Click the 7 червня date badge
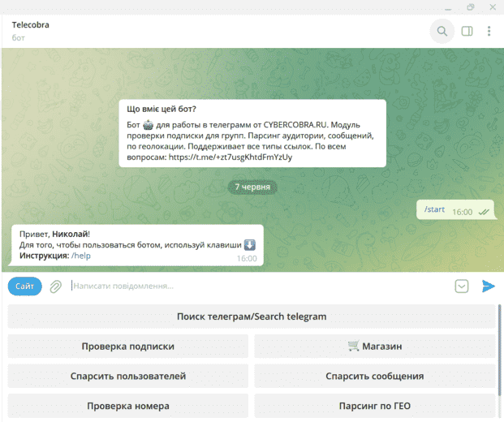504x422 pixels. point(252,187)
